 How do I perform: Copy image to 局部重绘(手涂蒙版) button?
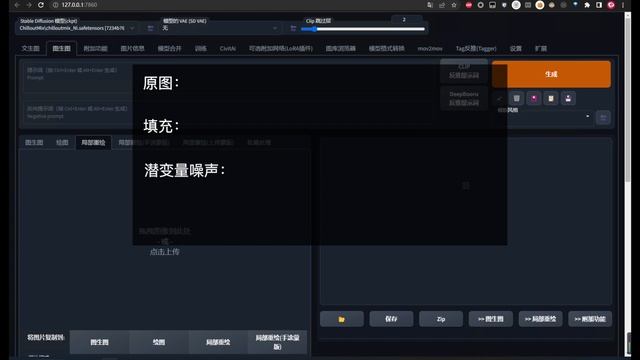pyautogui.click(x=277, y=342)
